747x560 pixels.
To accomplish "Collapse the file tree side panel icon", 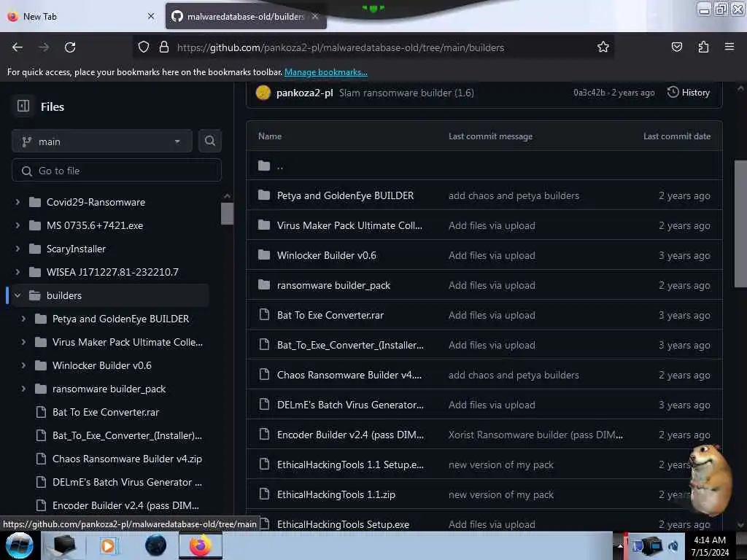I will click(x=23, y=106).
